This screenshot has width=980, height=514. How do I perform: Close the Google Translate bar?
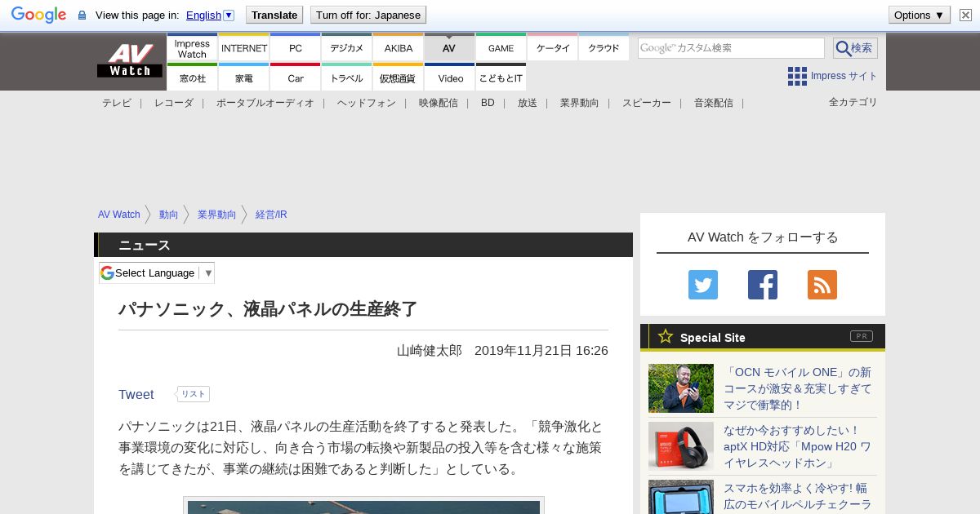click(x=965, y=15)
